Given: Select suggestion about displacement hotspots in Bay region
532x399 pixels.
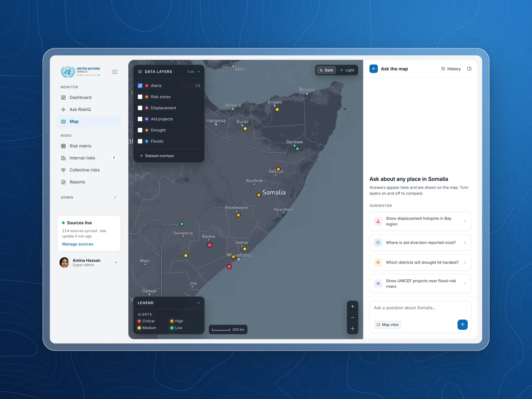Looking at the screenshot, I should click(x=420, y=221).
